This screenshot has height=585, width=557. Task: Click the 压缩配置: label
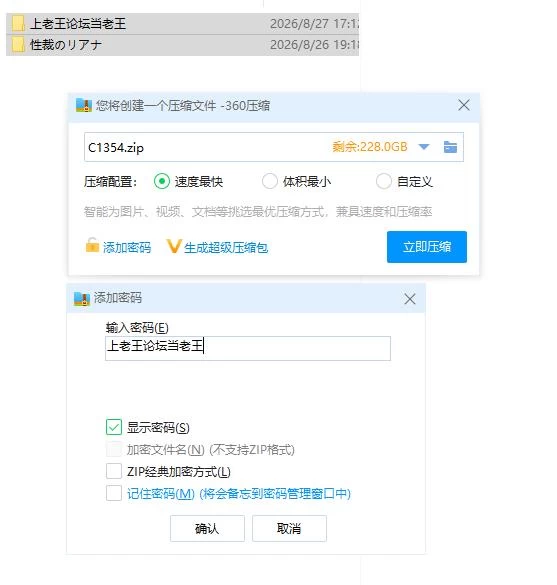coord(110,182)
